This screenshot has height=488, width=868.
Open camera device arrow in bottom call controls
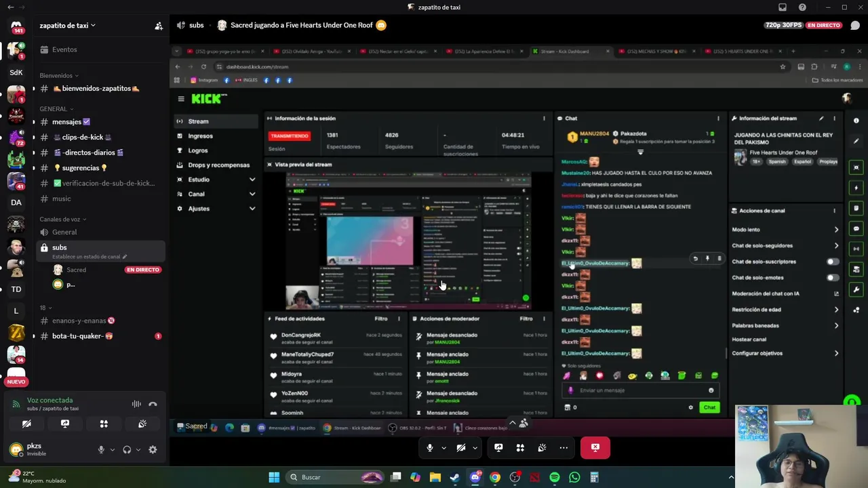coord(475,447)
